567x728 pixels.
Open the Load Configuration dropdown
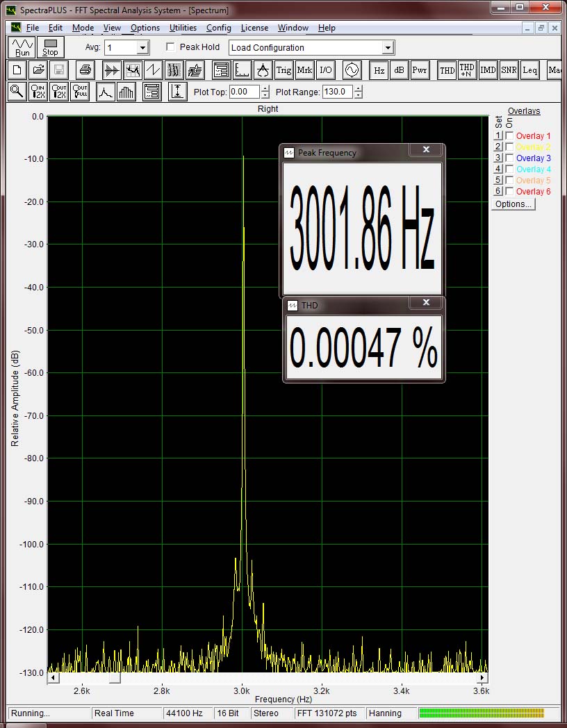[388, 48]
